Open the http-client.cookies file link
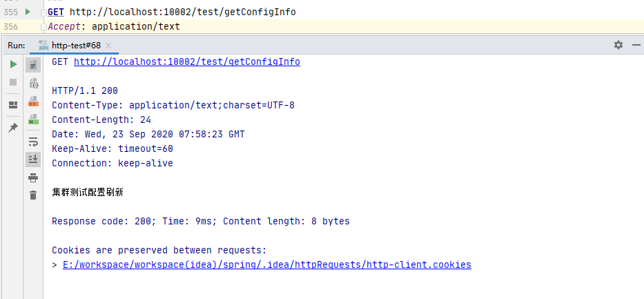 tap(266, 264)
